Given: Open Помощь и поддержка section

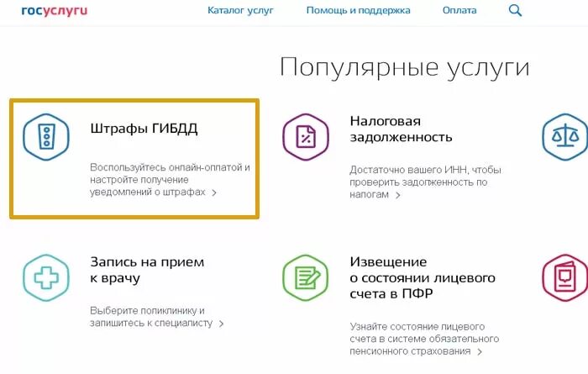Looking at the screenshot, I should [358, 10].
